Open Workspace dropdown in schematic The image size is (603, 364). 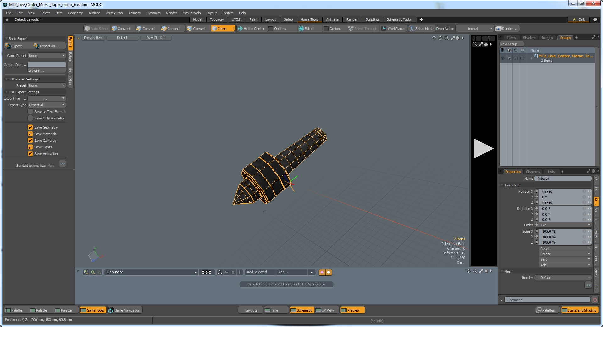coord(151,272)
